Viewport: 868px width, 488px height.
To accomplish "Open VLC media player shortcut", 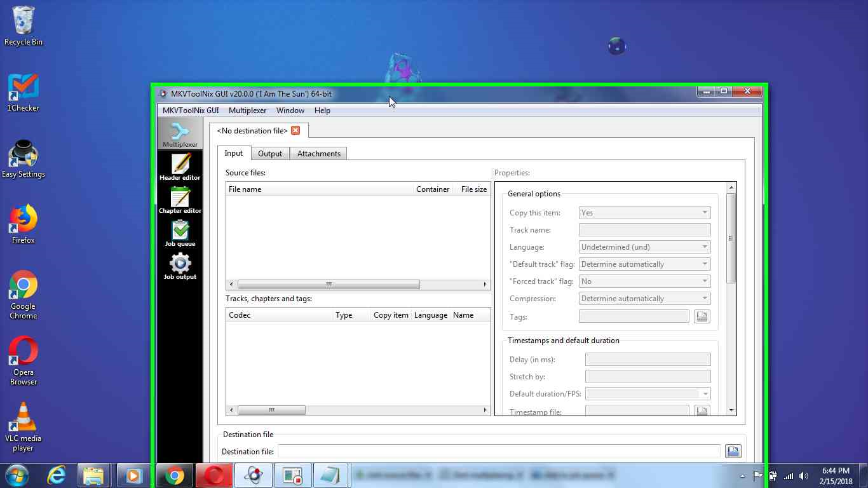I will 24,428.
